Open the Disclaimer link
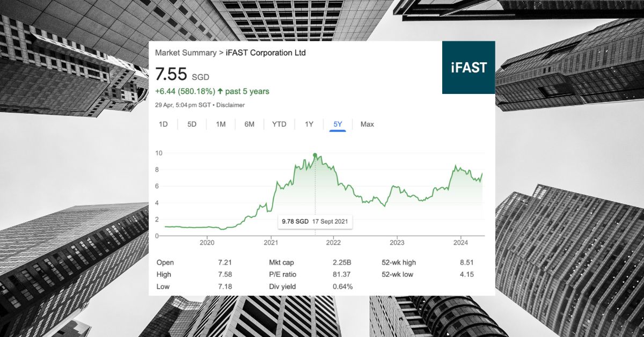 pyautogui.click(x=232, y=105)
